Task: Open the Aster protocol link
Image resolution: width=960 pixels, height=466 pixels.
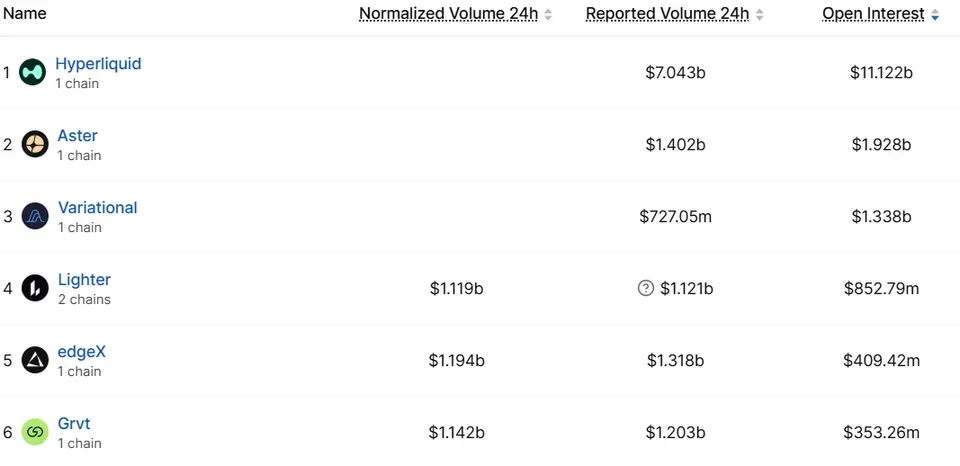Action: [77, 135]
